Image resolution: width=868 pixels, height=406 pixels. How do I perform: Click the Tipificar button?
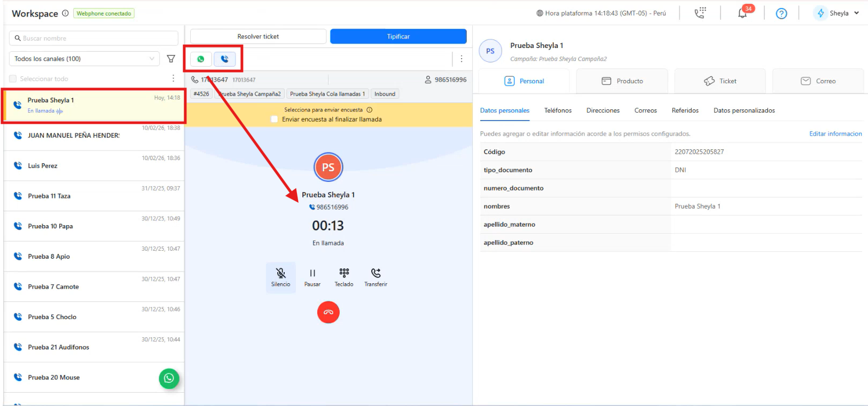click(x=398, y=36)
